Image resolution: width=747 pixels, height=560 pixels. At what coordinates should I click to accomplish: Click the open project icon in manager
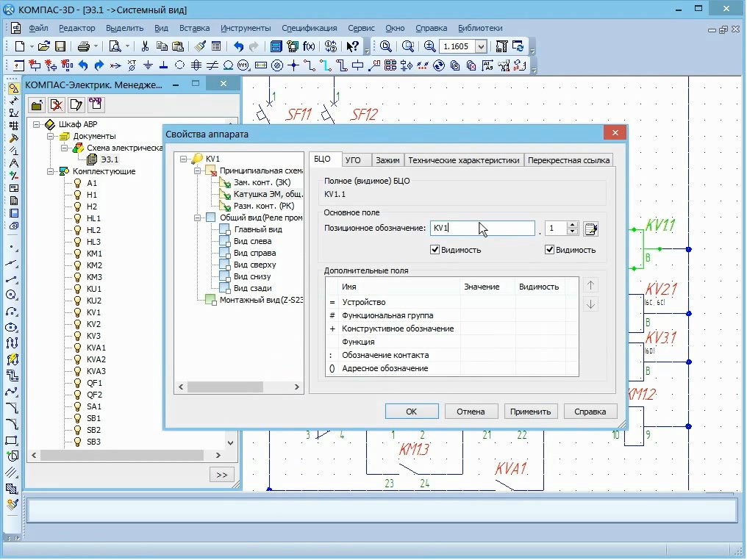tap(37, 105)
